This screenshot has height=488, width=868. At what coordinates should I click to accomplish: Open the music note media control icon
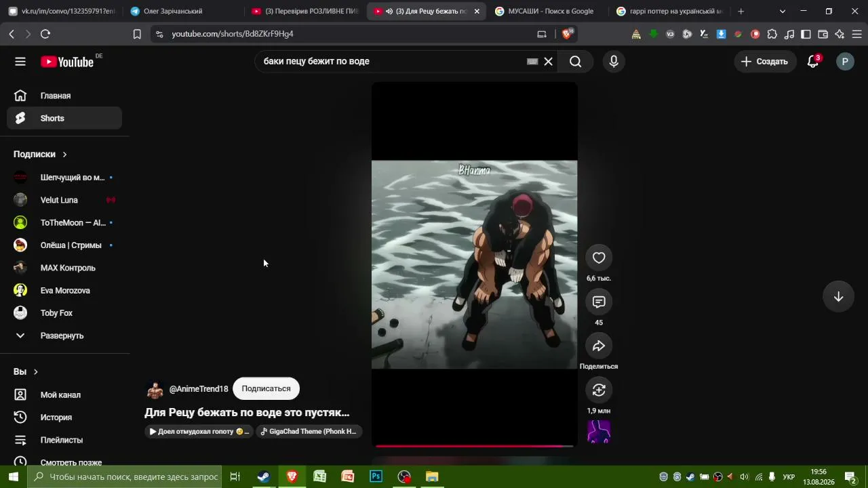(789, 34)
